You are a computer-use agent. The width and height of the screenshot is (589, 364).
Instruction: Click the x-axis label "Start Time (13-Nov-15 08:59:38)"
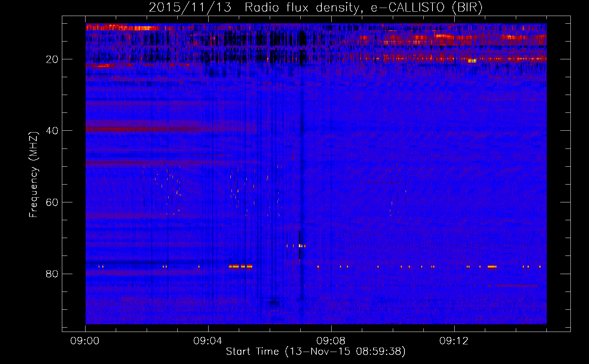point(316,352)
